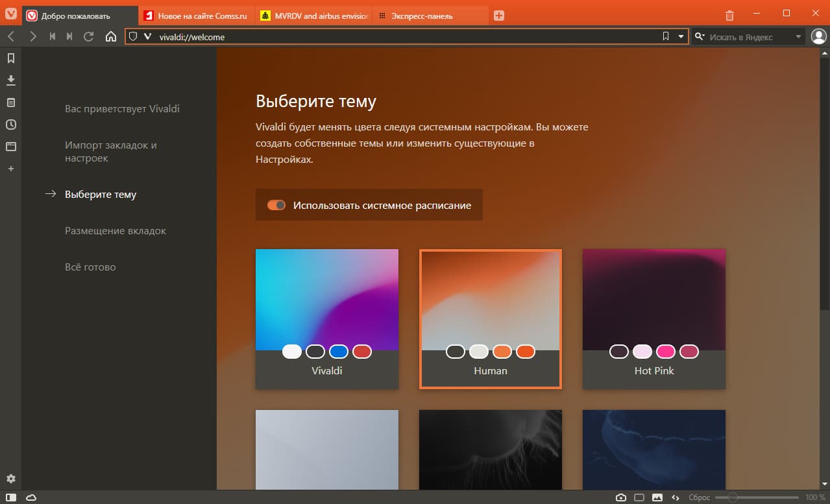Select the dark swatch on Vivaldi theme
Viewport: 830px width, 504px height.
tap(315, 352)
